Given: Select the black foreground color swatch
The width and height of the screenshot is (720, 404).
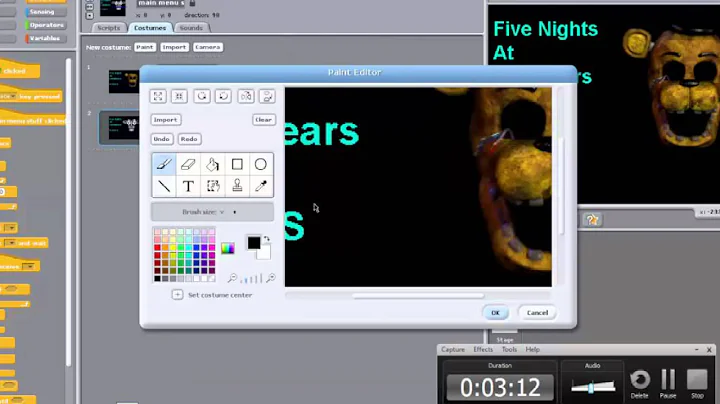Looking at the screenshot, I should click(253, 243).
